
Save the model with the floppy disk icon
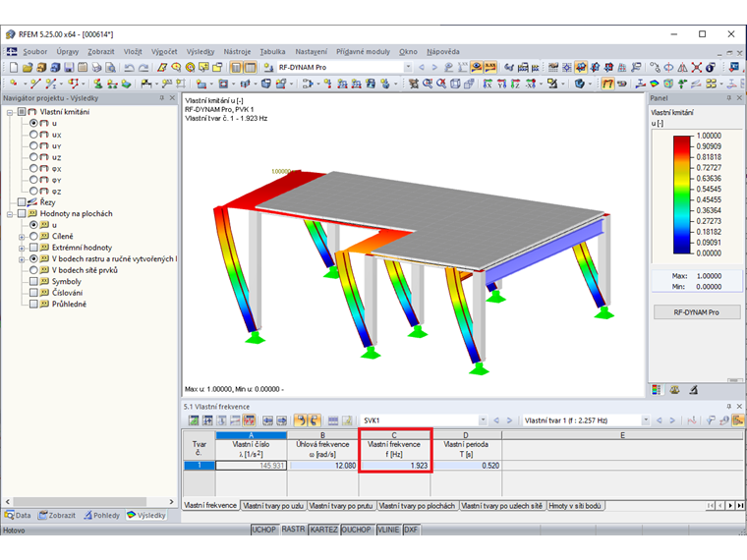69,68
